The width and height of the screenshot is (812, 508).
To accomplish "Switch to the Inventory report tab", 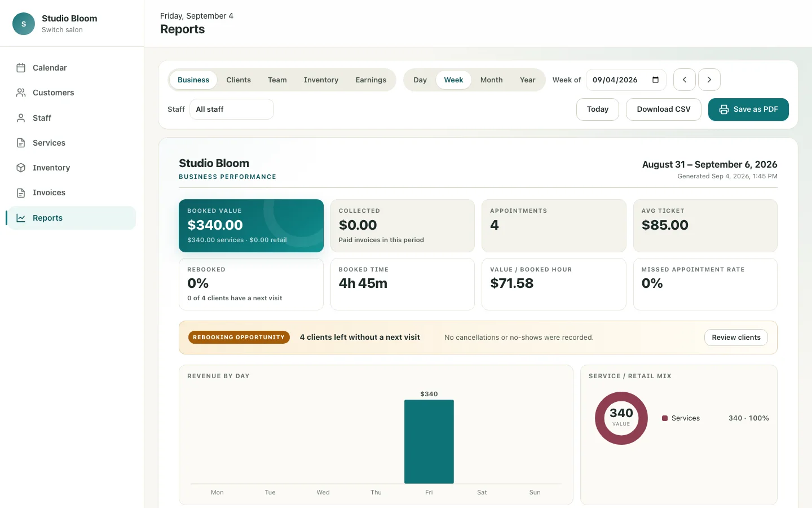I will [x=321, y=80].
